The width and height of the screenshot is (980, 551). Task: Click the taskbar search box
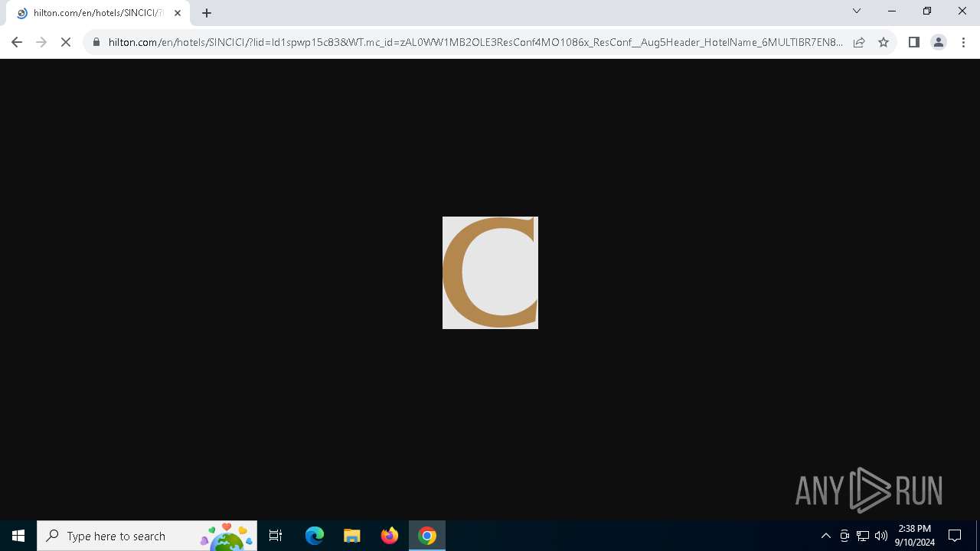147,536
